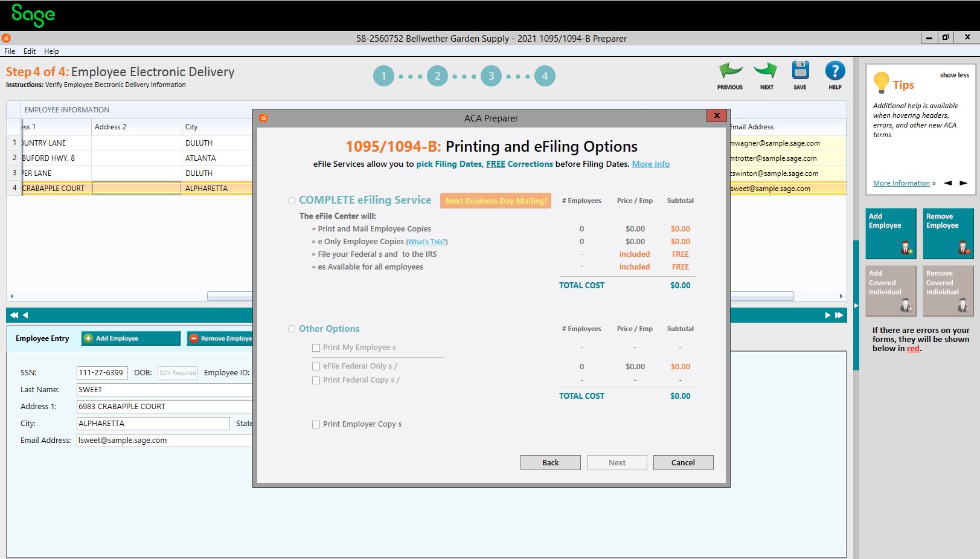Image resolution: width=980 pixels, height=559 pixels.
Task: Select COMPLETE eFiling Service option
Action: [x=292, y=201]
